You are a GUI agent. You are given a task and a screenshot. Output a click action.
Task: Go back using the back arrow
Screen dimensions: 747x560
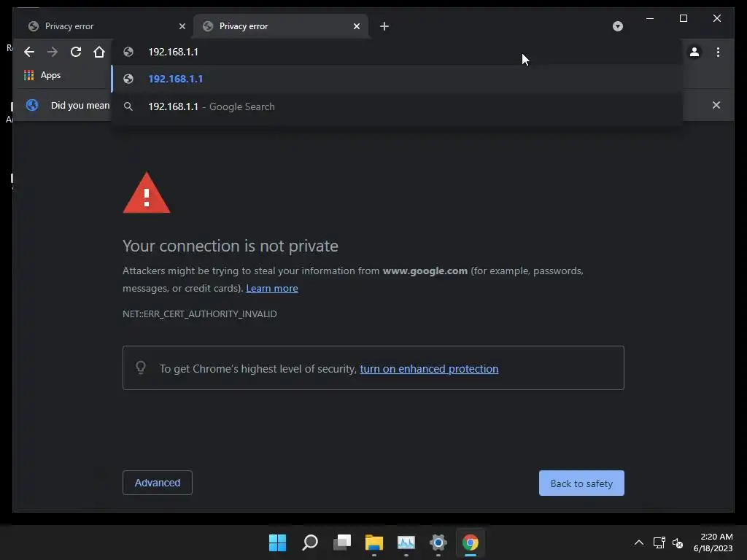coord(29,52)
